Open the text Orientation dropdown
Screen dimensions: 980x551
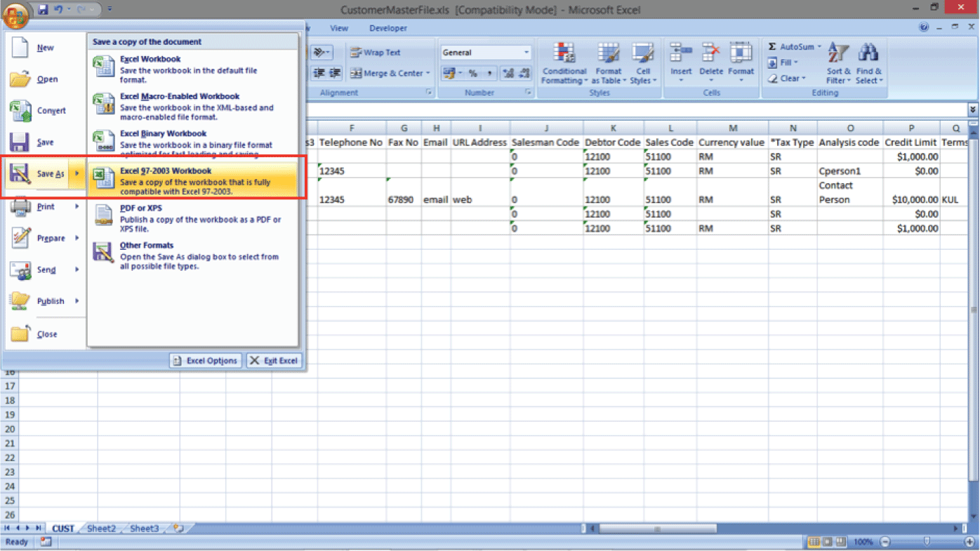click(322, 53)
